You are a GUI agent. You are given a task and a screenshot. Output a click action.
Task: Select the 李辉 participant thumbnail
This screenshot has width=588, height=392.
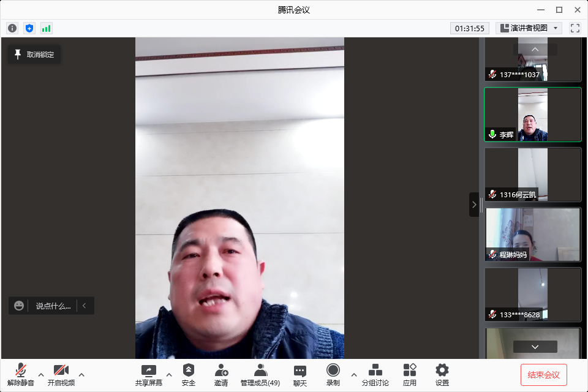coord(533,115)
